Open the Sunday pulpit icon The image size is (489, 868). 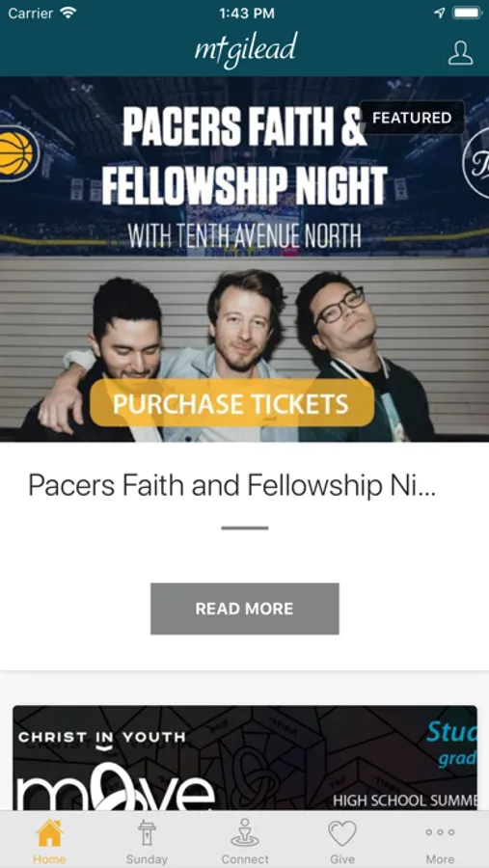tap(147, 833)
